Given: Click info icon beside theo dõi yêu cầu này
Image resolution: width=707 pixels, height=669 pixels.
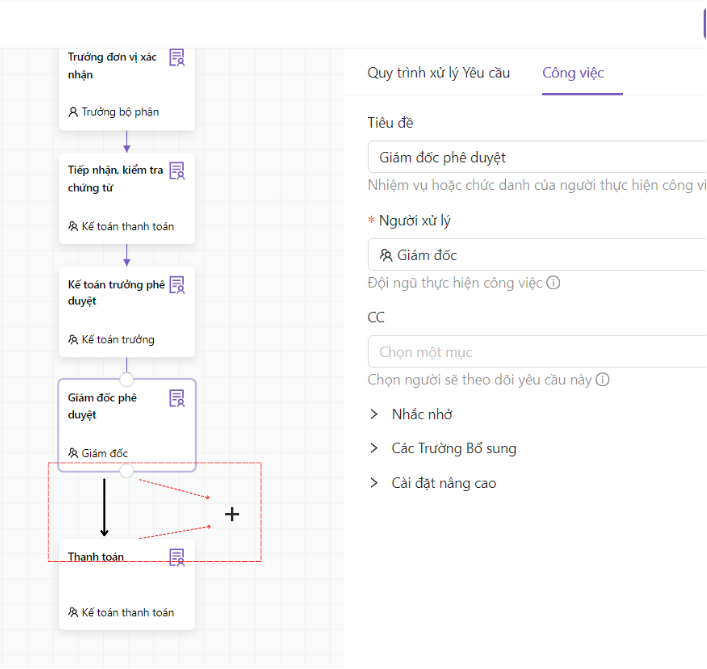Looking at the screenshot, I should coord(603,380).
